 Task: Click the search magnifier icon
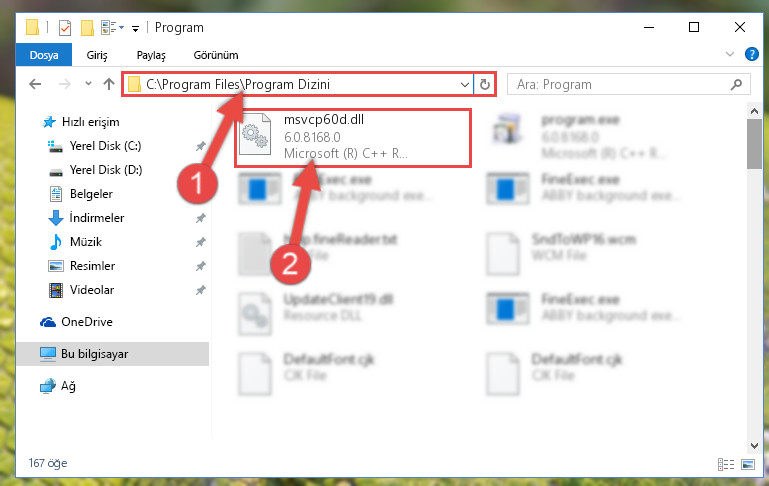736,85
